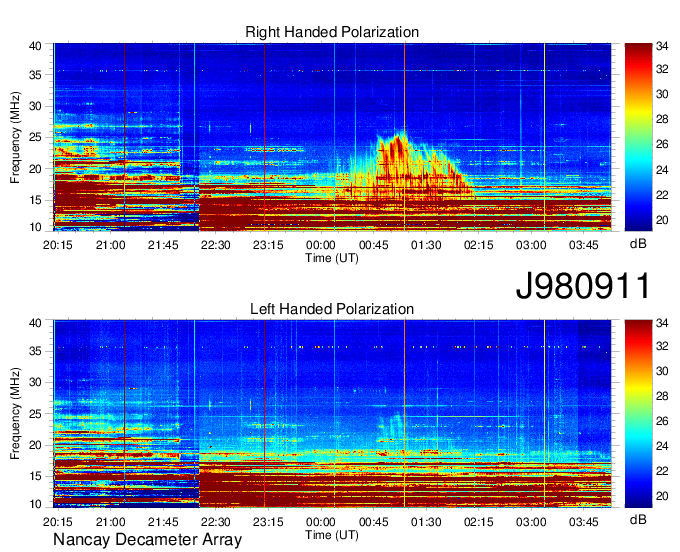
Task: Click the "Left Handed Polarization" plot title
Action: pos(332,309)
